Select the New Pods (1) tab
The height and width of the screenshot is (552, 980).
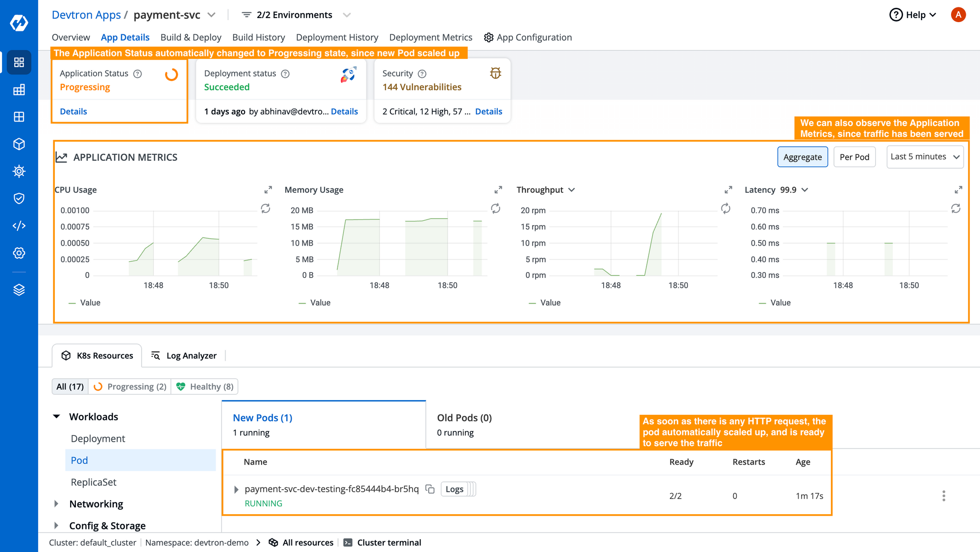pos(323,424)
